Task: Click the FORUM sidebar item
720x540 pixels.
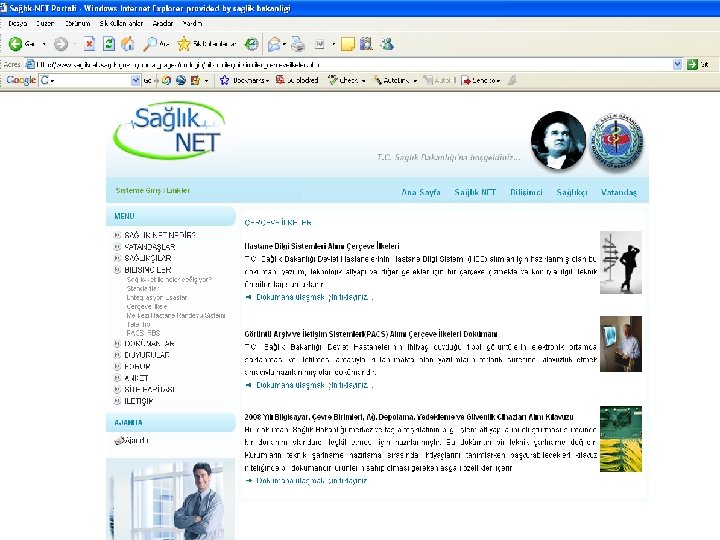Action: 137,366
